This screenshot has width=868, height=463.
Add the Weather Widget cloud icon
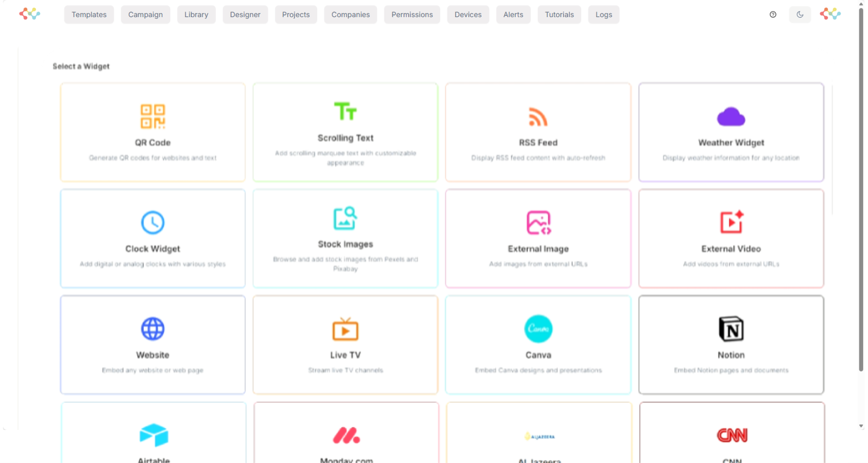(731, 116)
